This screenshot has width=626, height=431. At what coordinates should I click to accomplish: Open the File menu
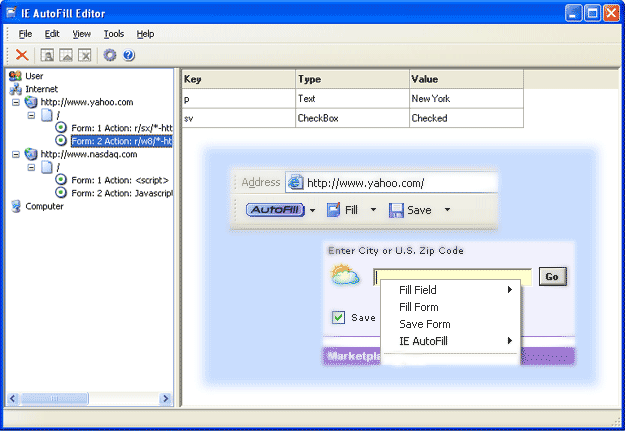pyautogui.click(x=25, y=34)
